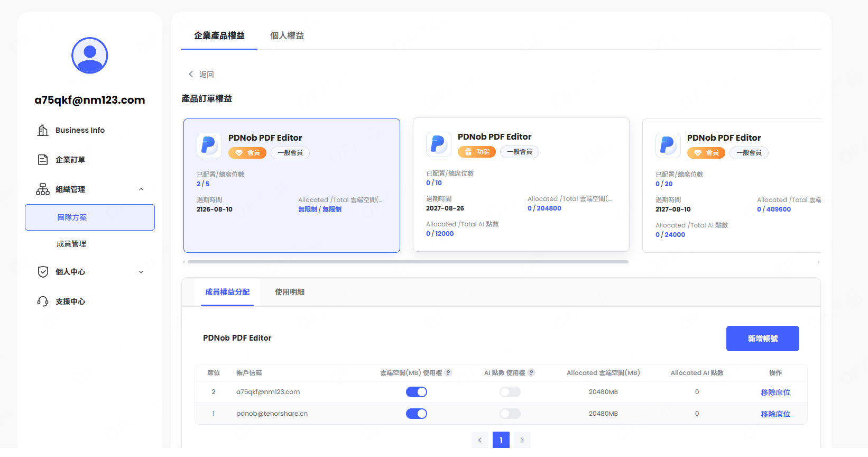Click 移除席位 for a75qkf@nm123.com
Image resolution: width=868 pixels, height=457 pixels.
[x=775, y=392]
